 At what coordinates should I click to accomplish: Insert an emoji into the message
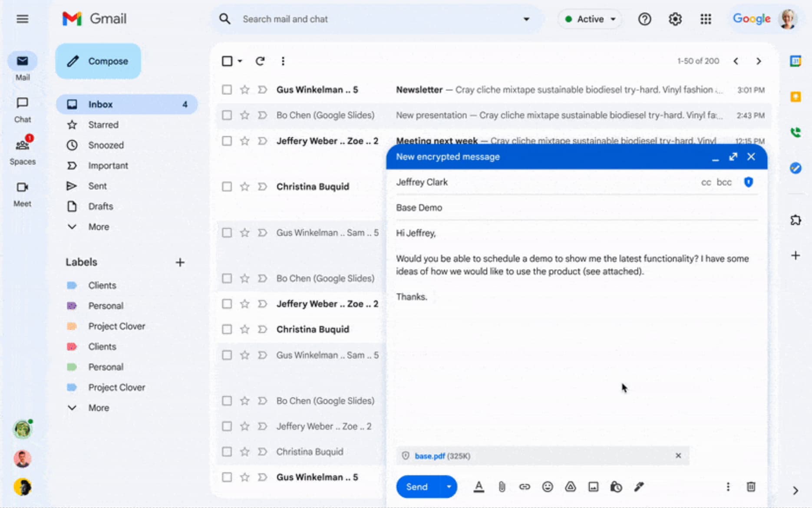pyautogui.click(x=548, y=487)
